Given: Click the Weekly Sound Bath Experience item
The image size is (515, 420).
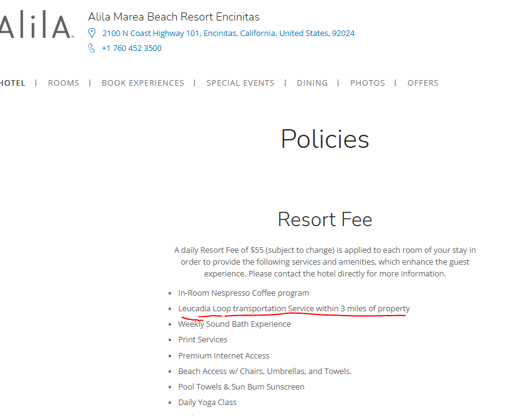Looking at the screenshot, I should [234, 324].
